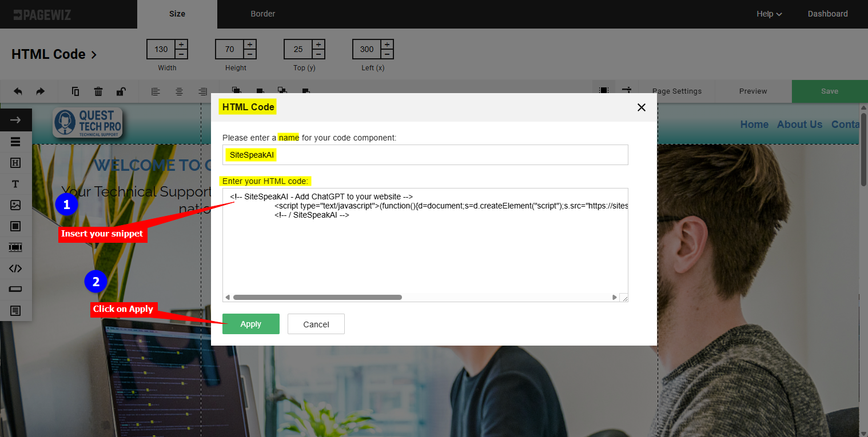The image size is (868, 437).
Task: Toggle the ruler guides icon
Action: tap(627, 91)
